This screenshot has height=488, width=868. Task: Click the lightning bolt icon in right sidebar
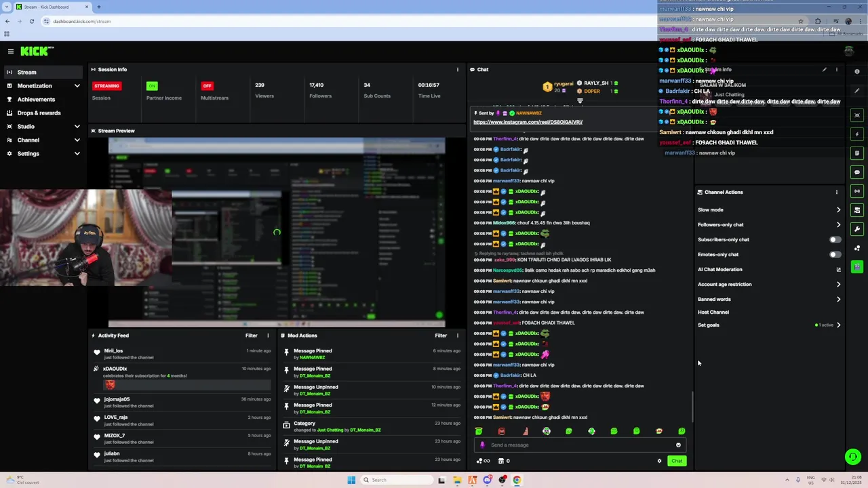857,134
